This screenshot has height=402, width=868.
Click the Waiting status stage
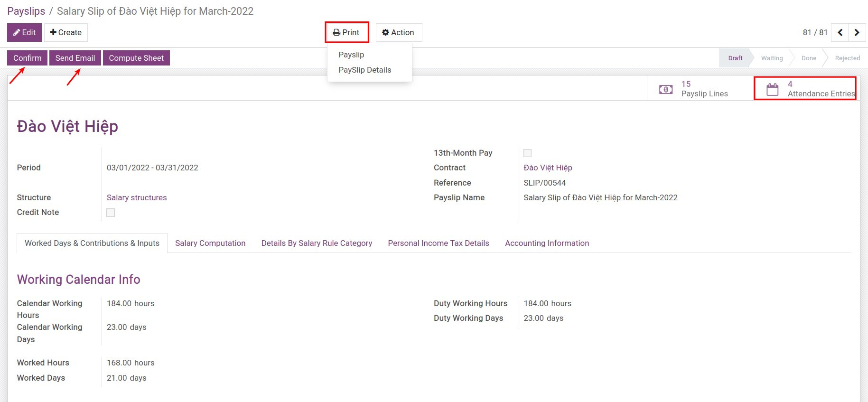pos(772,58)
